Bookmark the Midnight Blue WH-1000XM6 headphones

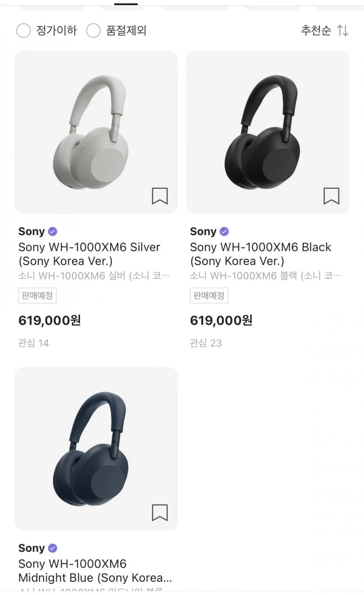coord(160,512)
